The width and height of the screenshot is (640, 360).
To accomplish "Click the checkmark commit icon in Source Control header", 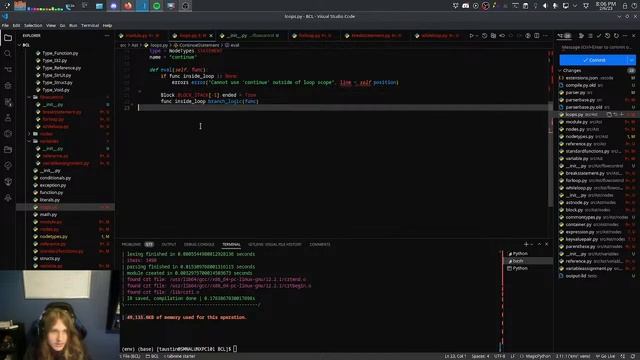I will click(599, 36).
